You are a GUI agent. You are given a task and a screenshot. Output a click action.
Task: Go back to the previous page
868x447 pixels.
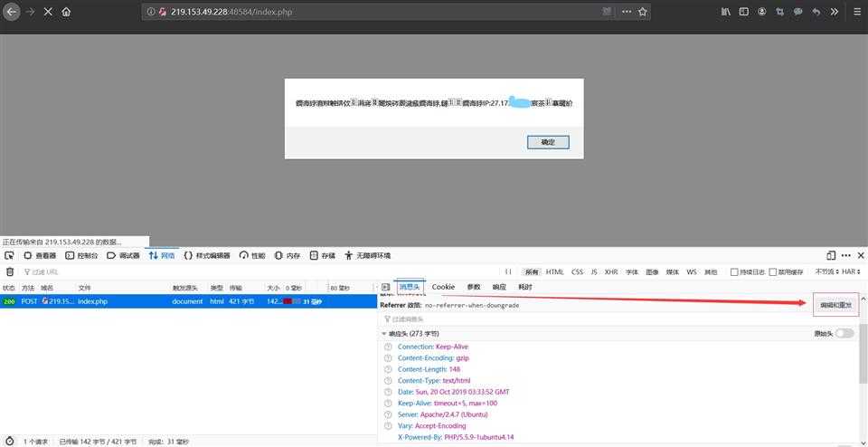(x=12, y=12)
